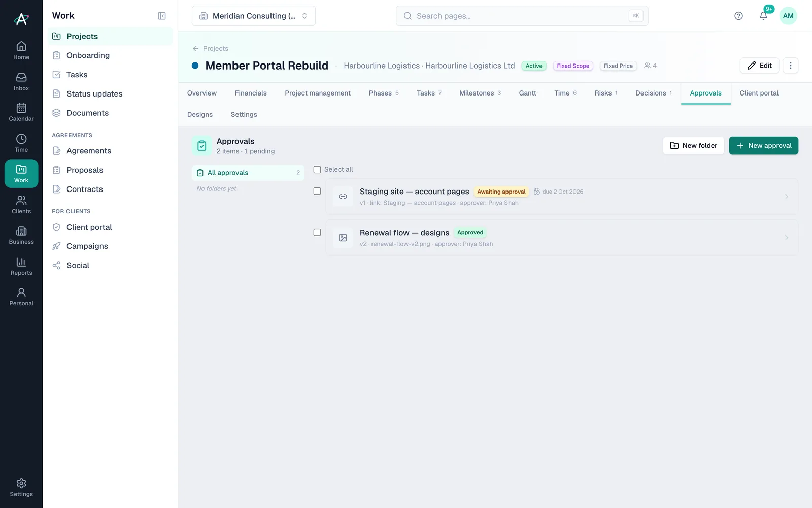Click the notifications bell icon
The width and height of the screenshot is (812, 508).
coord(763,16)
